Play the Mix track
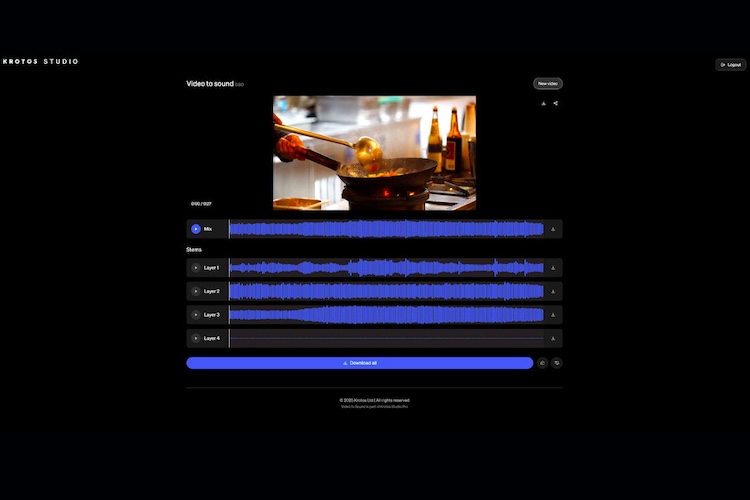The height and width of the screenshot is (500, 750). (196, 229)
